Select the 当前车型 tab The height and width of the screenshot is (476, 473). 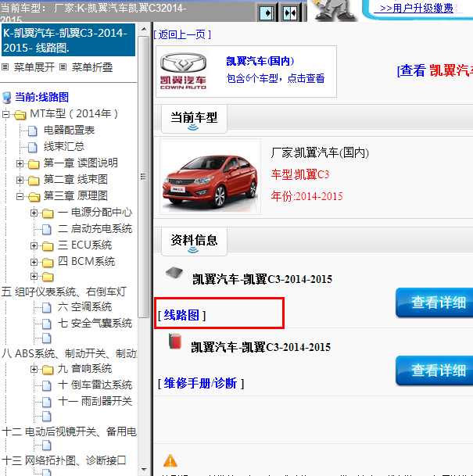(194, 118)
